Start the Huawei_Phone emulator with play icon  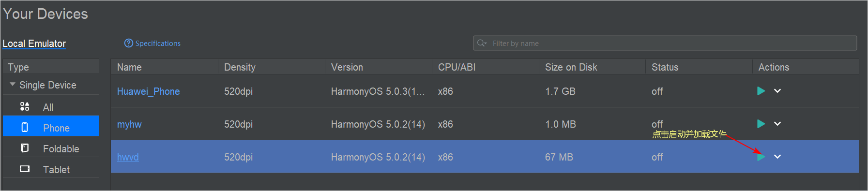(x=761, y=91)
